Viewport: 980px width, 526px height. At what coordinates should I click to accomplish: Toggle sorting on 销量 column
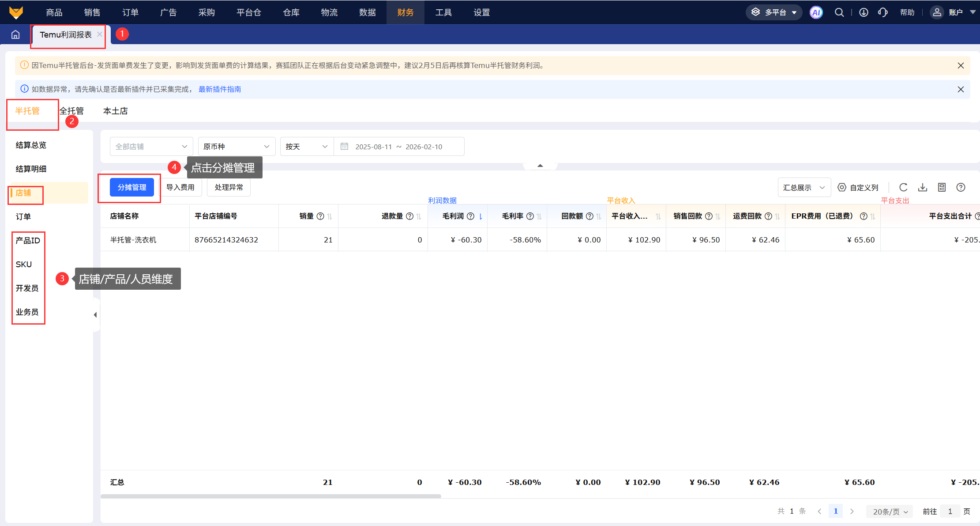point(330,216)
